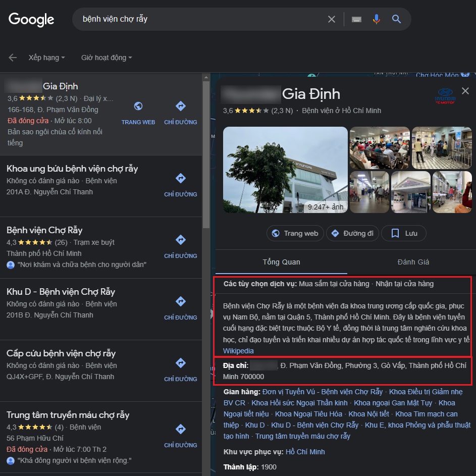Click directions icon for Khu D result

[181, 301]
